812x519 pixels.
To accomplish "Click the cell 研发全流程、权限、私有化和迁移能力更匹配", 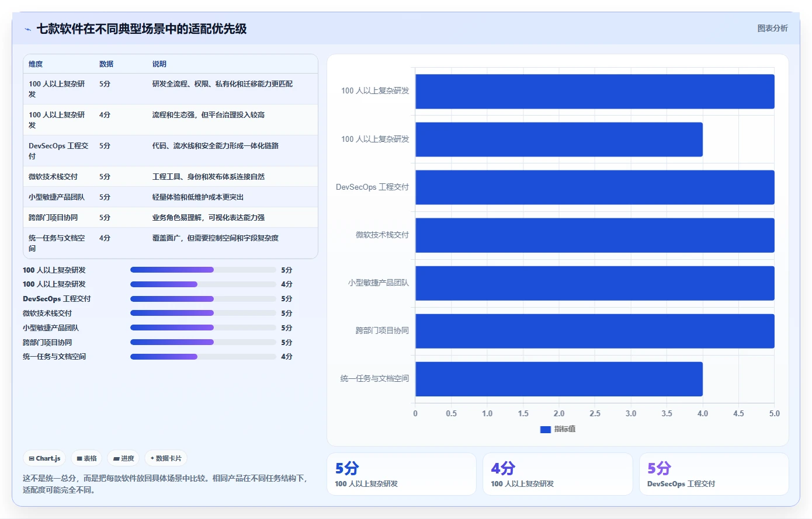I will click(223, 84).
